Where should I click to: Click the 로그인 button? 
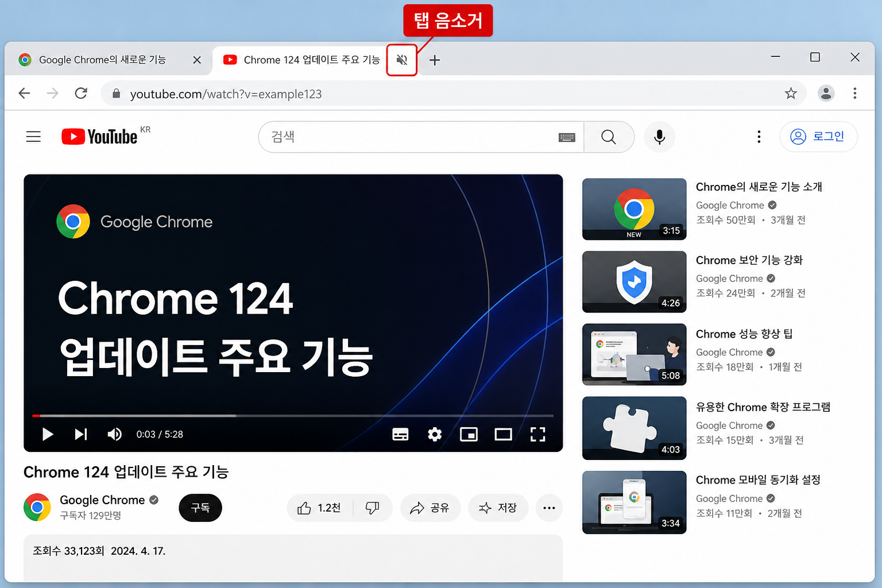click(818, 137)
